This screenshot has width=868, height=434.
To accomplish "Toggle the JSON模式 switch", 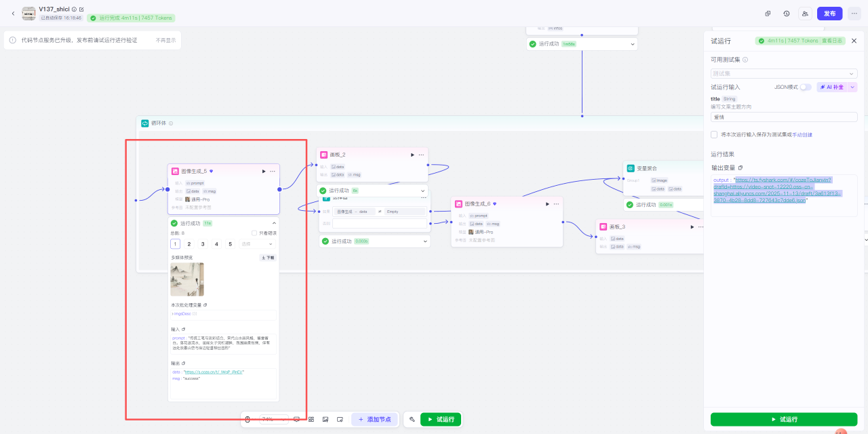I will point(805,87).
